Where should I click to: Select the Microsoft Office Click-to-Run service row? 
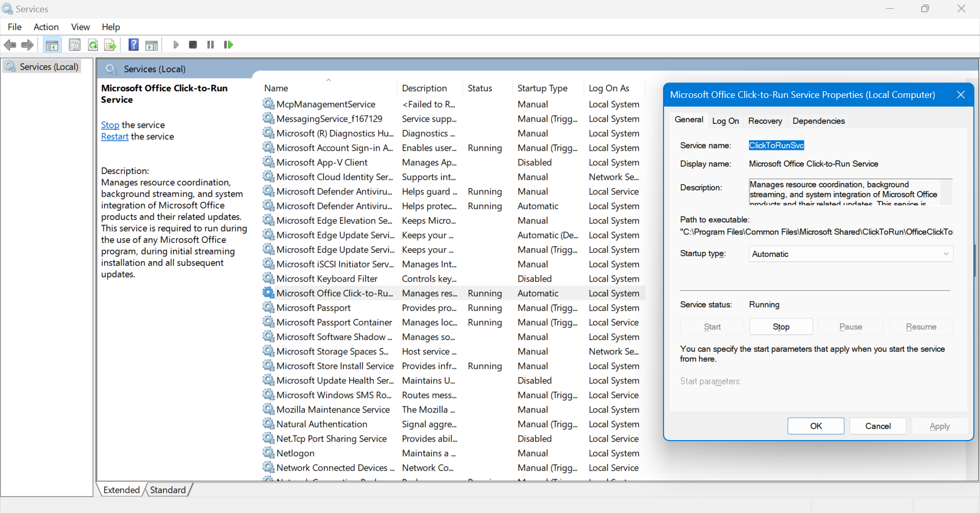pyautogui.click(x=453, y=293)
